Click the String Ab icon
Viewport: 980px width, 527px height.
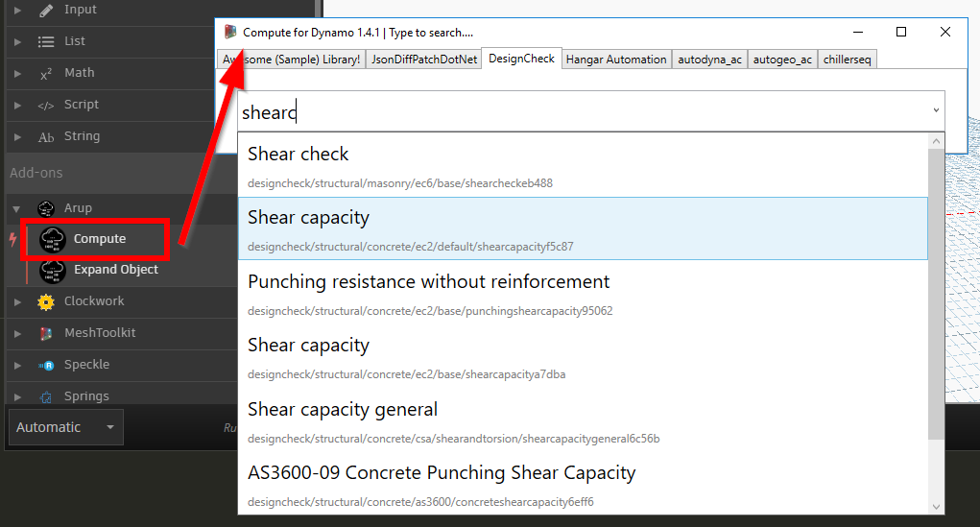pos(46,137)
